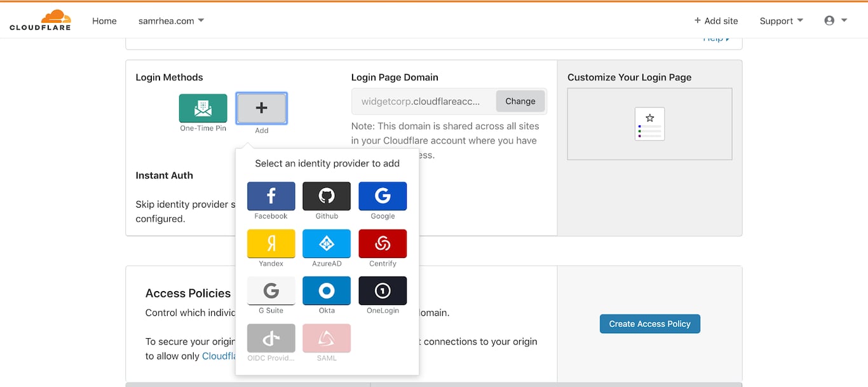Choose G Suite as identity provider
868x387 pixels.
(x=271, y=290)
